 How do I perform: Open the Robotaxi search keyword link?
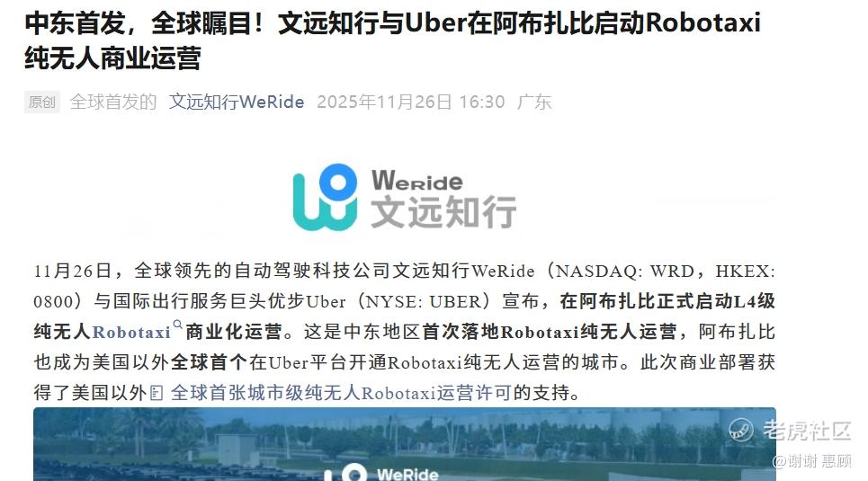coord(131,332)
